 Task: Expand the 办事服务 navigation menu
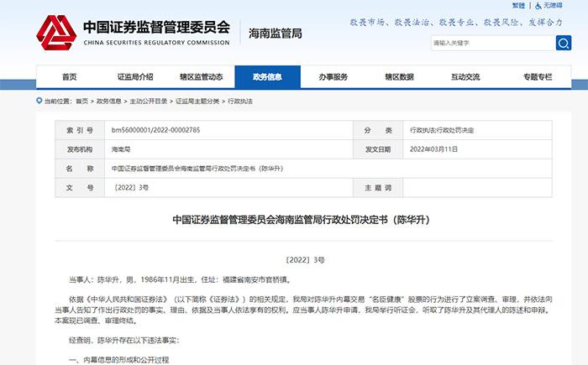point(333,76)
